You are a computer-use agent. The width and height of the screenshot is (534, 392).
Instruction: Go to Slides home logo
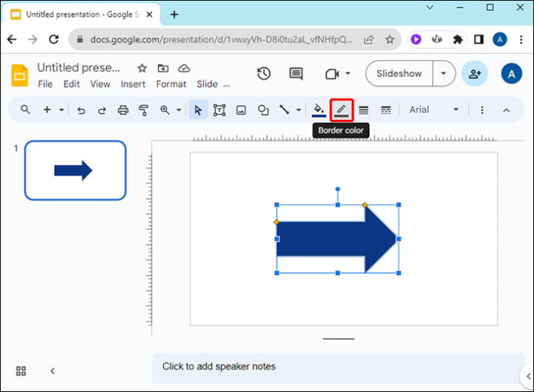coord(19,75)
